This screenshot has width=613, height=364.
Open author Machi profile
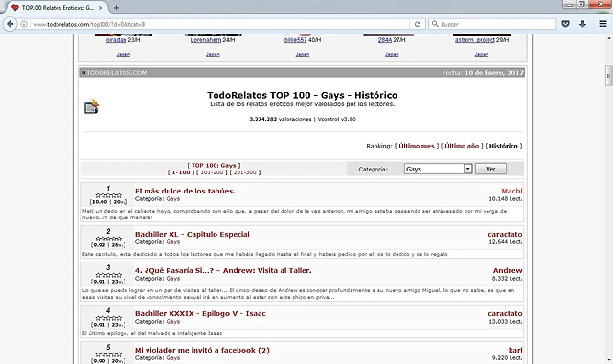(511, 191)
